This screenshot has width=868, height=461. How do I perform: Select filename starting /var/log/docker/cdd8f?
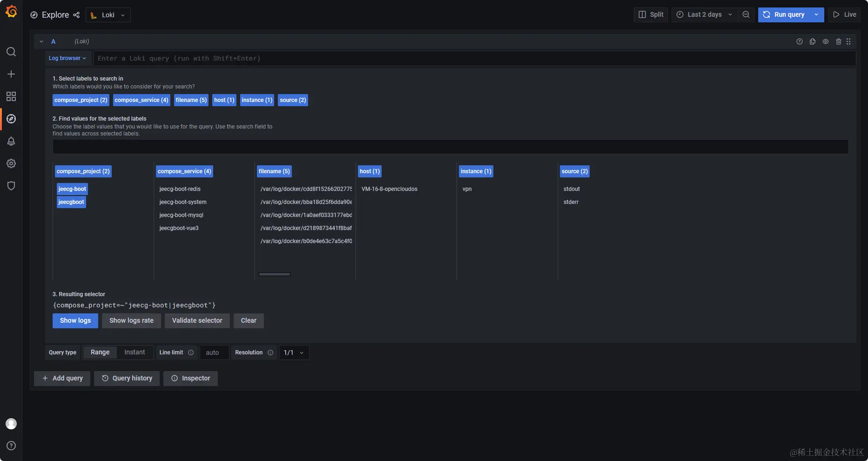(x=306, y=189)
